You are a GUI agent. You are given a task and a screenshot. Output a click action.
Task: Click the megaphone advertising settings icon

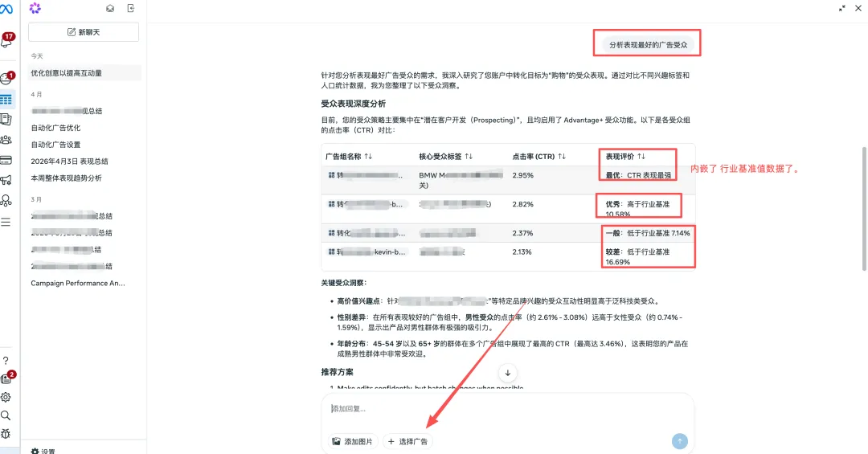6,180
